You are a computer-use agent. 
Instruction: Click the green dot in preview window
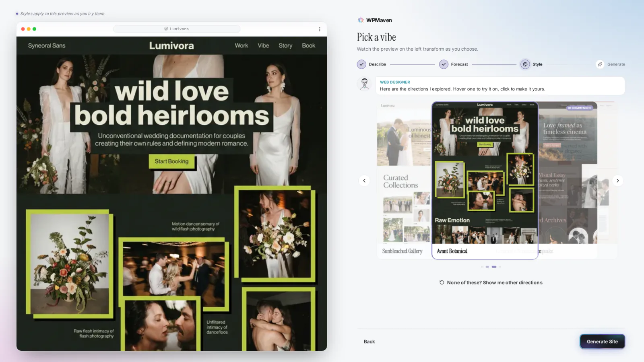click(35, 29)
